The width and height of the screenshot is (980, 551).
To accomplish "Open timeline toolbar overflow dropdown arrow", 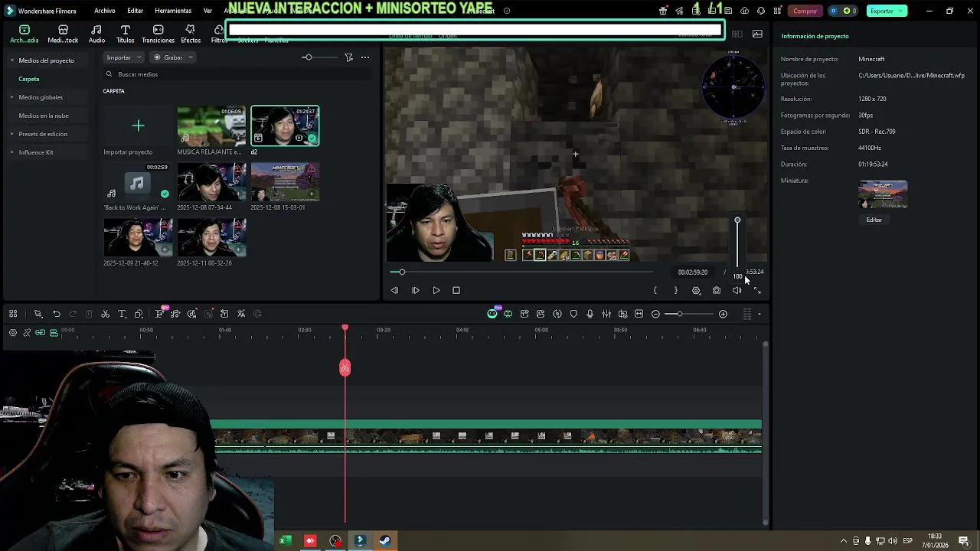I will (x=759, y=314).
